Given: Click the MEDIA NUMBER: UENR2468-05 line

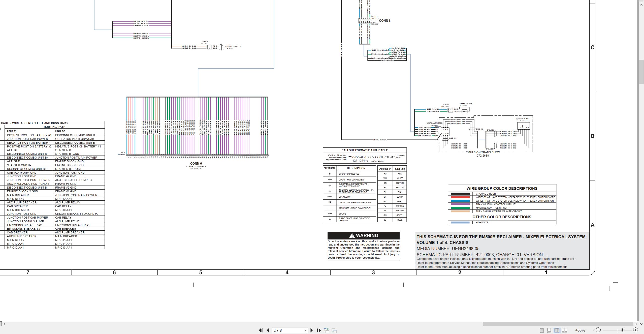Looking at the screenshot, I should [x=448, y=249].
